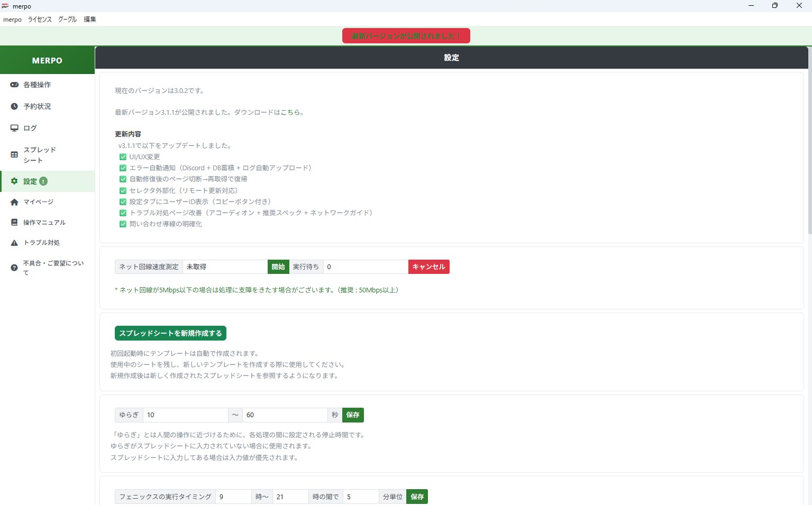Click the question mark icon for 不具合・ご要望

pos(14,268)
